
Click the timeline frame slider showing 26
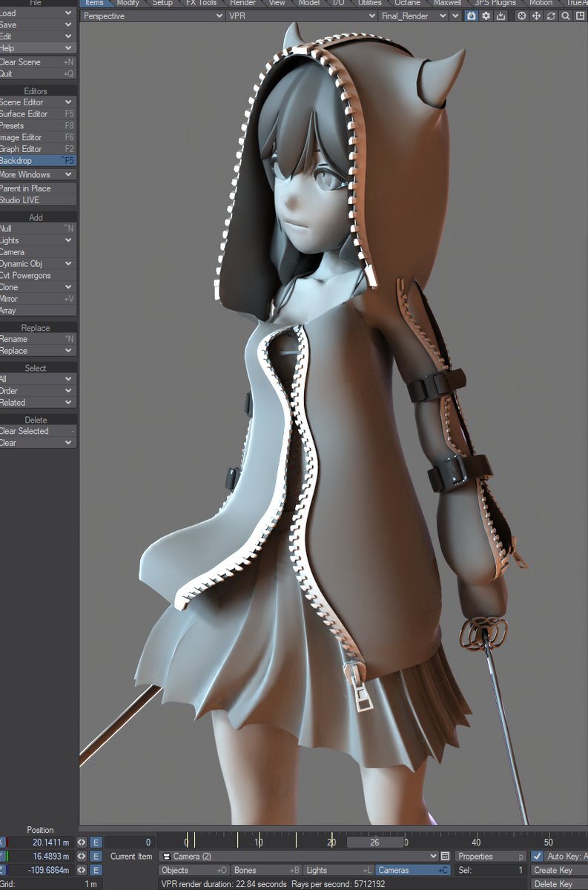point(374,843)
